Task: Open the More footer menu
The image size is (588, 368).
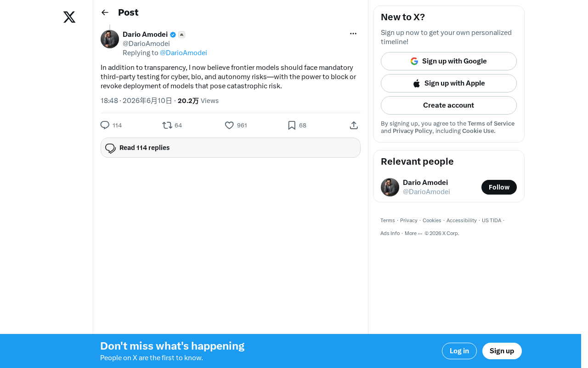Action: click(413, 233)
